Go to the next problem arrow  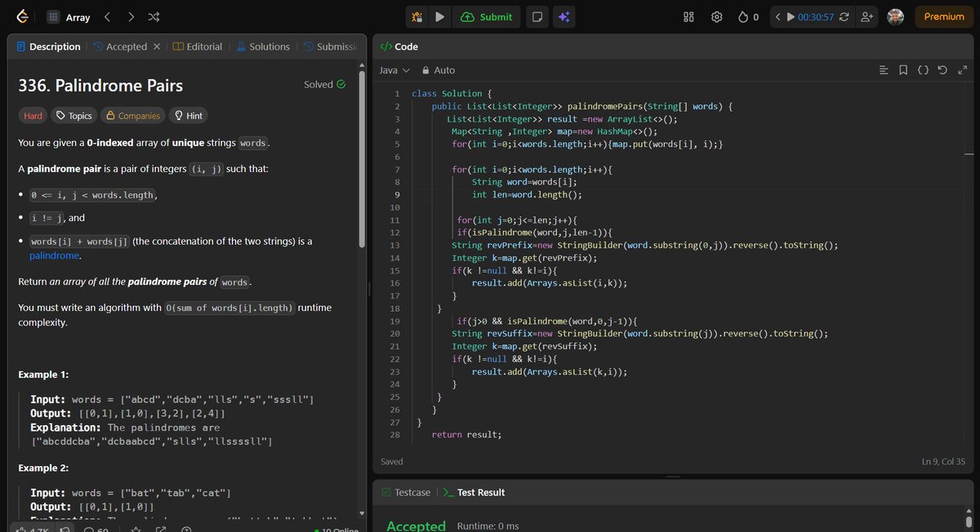(x=131, y=16)
